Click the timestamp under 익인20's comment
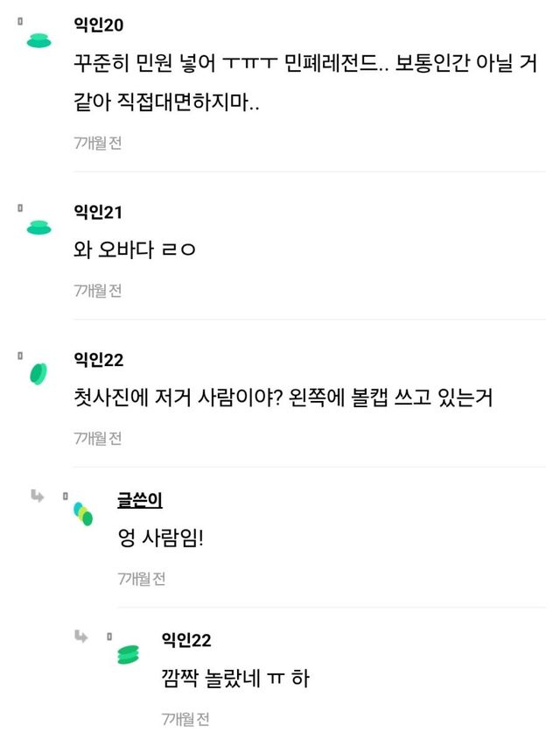This screenshot has height=739, width=560. 97,143
